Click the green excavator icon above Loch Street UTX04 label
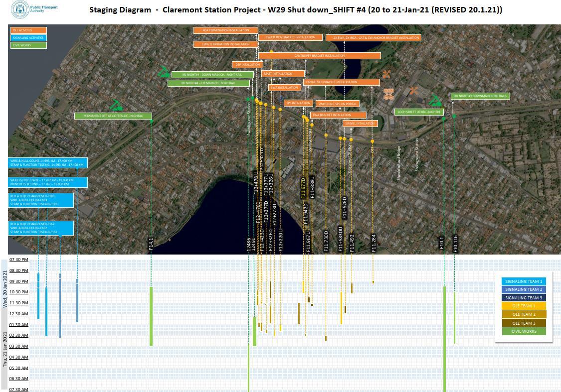This screenshot has width=561, height=392. tap(435, 100)
